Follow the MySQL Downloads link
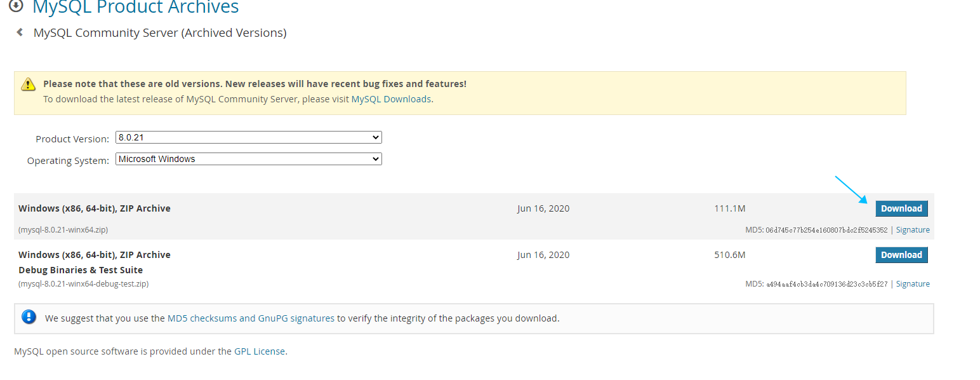This screenshot has width=980, height=380. (391, 99)
